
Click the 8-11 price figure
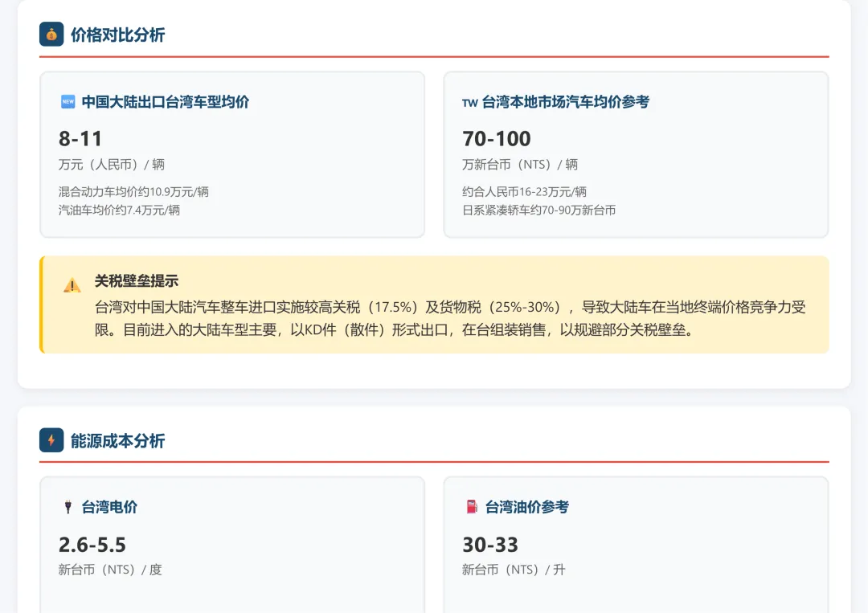pos(80,138)
